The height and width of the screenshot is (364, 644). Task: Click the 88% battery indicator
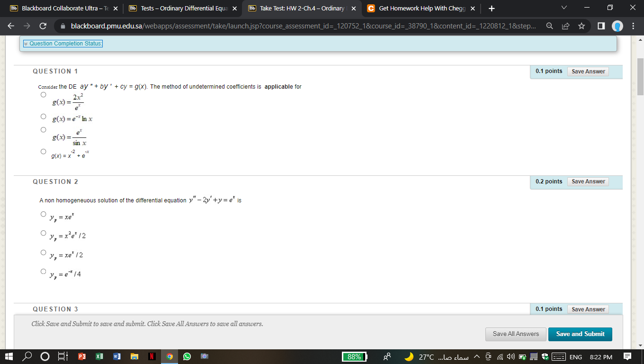[354, 356]
